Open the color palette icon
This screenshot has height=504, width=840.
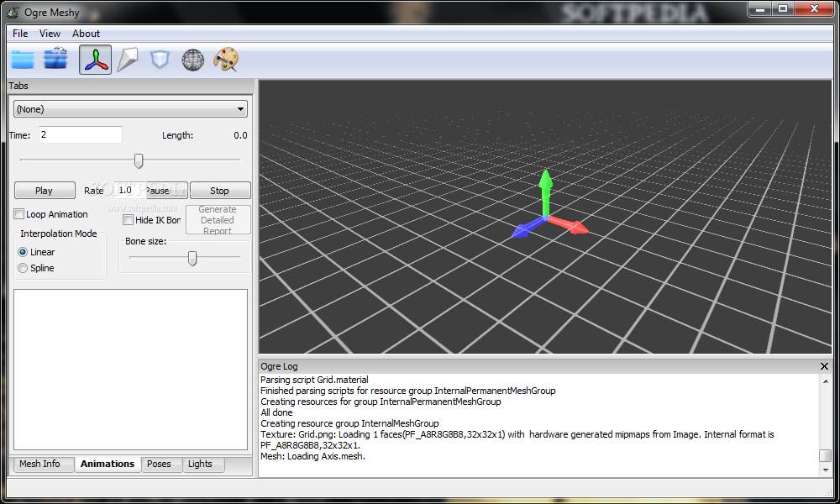click(226, 60)
